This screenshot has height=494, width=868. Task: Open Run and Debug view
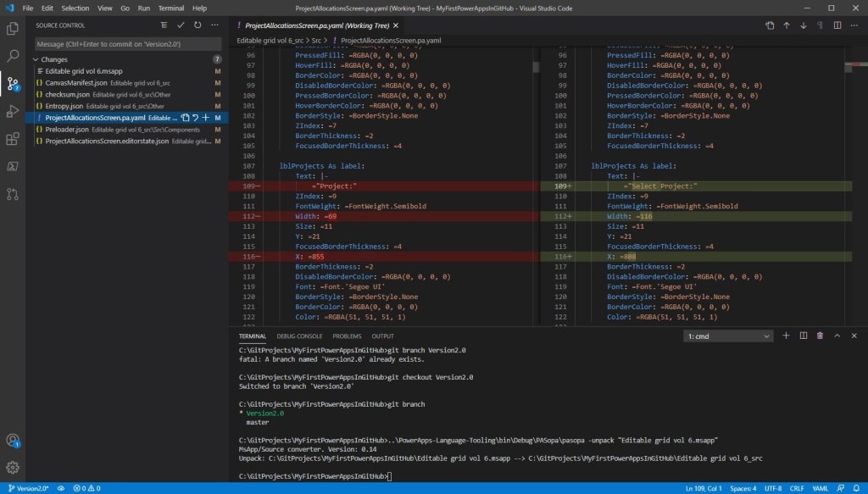coord(13,111)
